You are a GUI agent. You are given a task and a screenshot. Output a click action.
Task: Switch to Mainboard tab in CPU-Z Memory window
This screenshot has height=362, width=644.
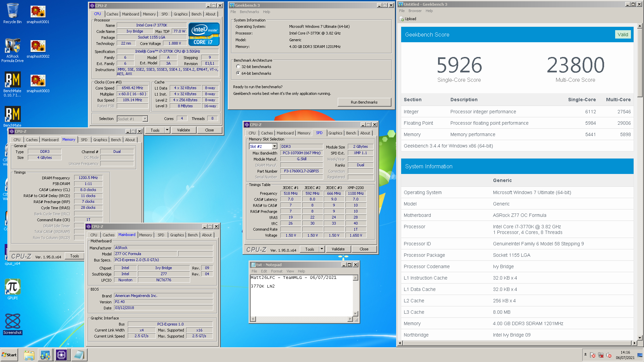[x=50, y=140]
